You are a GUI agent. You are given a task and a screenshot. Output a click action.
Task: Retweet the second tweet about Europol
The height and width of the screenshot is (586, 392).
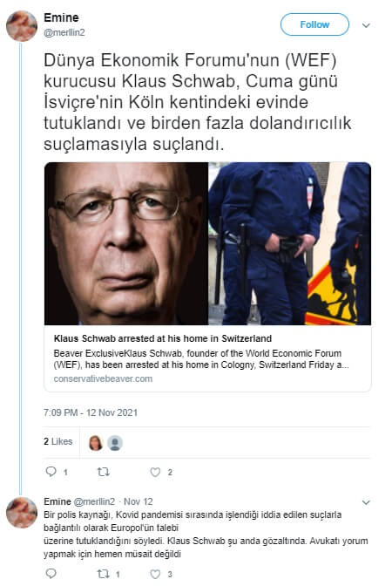(103, 574)
